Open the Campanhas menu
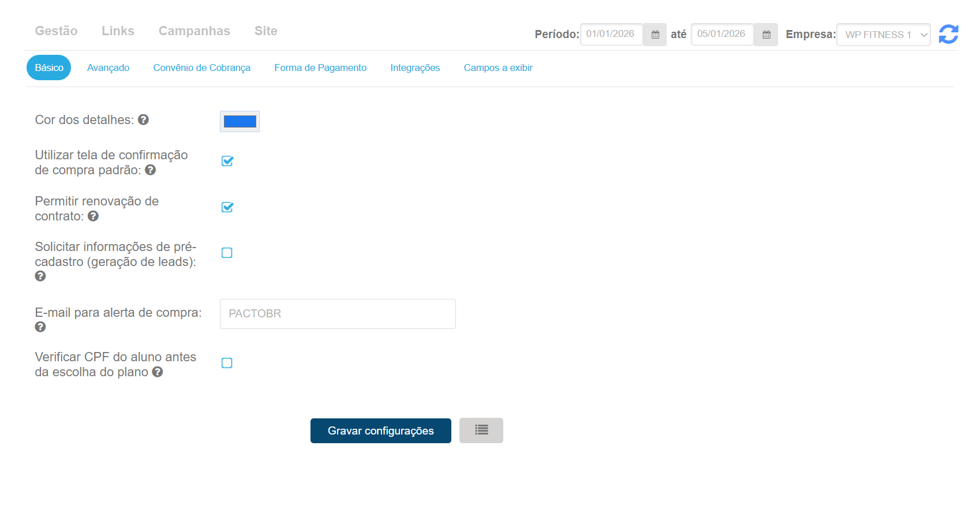Screen dimensions: 980x513 [194, 31]
